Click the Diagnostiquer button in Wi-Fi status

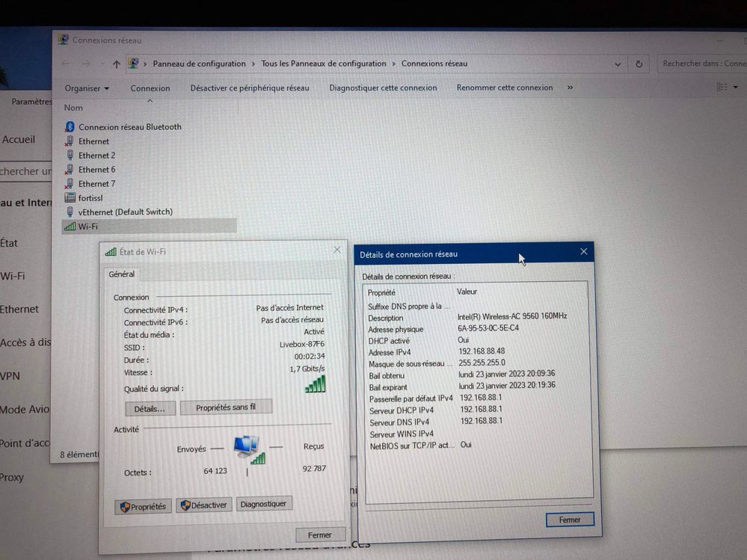[263, 504]
